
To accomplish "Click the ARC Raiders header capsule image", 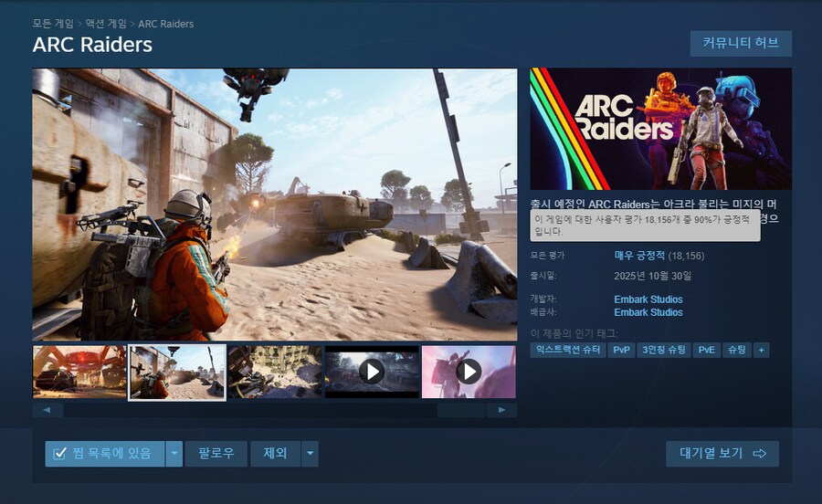I will pyautogui.click(x=660, y=129).
